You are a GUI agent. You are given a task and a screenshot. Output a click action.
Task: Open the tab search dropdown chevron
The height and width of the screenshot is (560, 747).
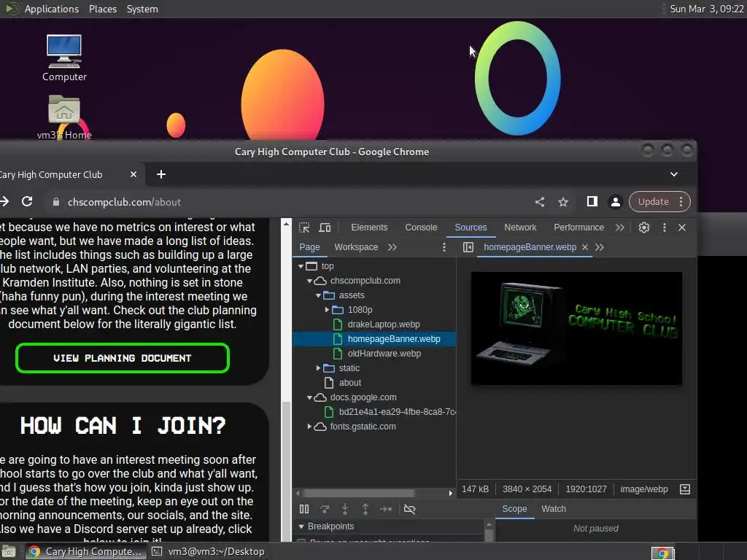pos(673,175)
